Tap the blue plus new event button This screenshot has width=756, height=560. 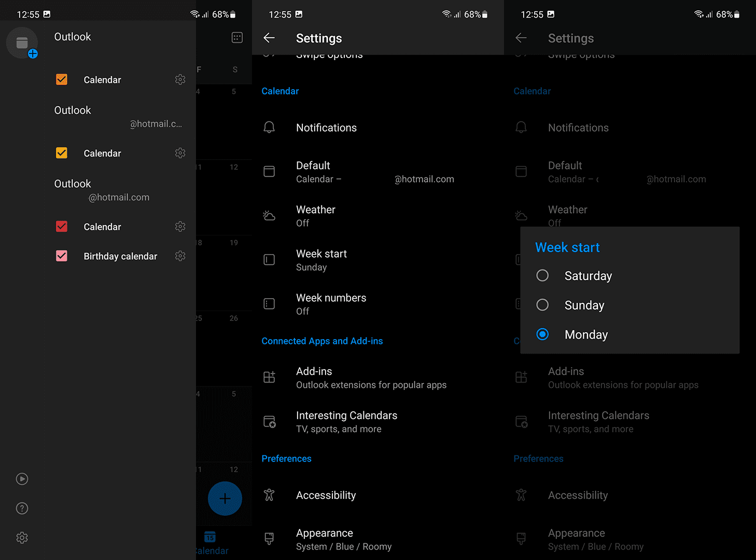tap(225, 499)
